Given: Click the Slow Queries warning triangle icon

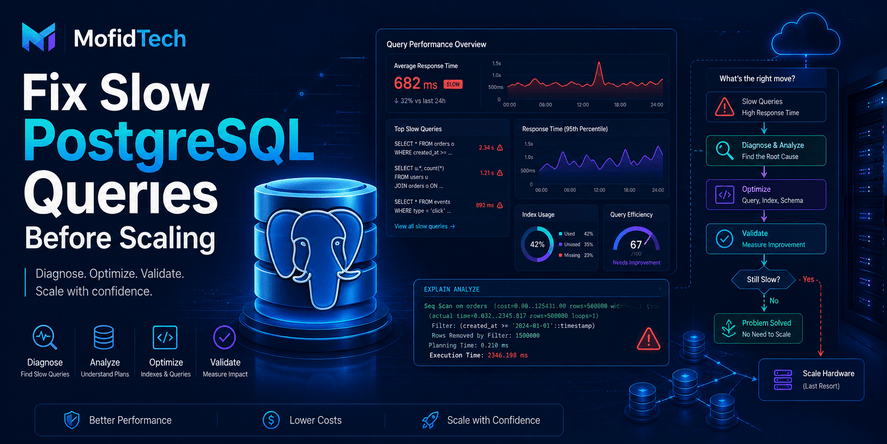Looking at the screenshot, I should click(724, 107).
